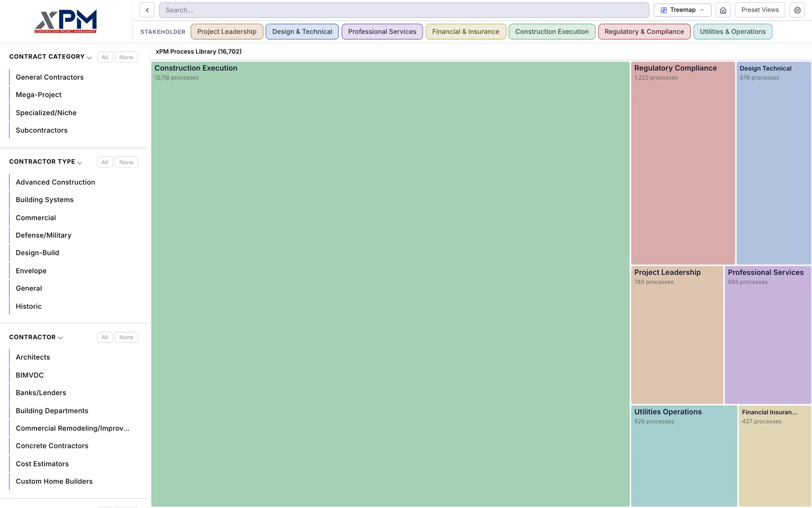The image size is (812, 508).
Task: Open the Treemap view dropdown
Action: pos(683,10)
